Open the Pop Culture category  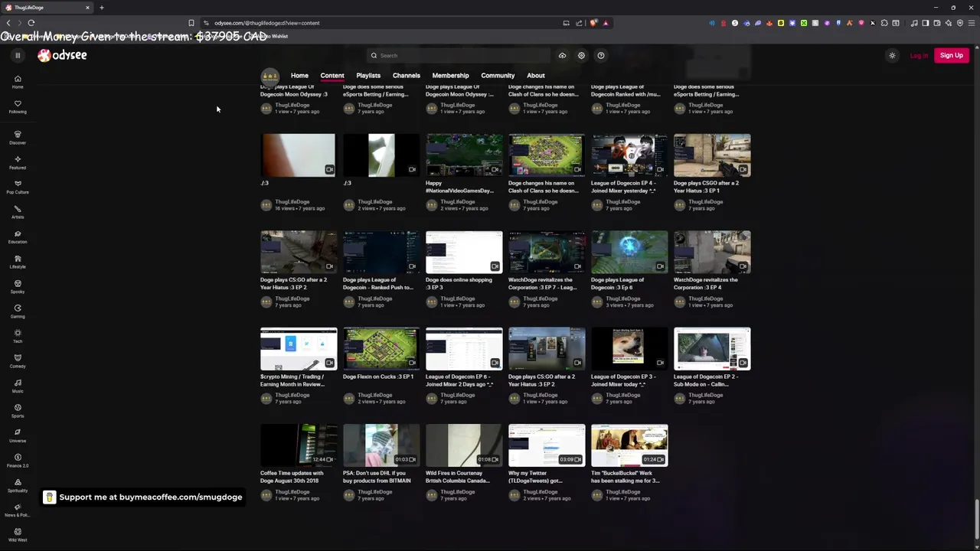18,187
